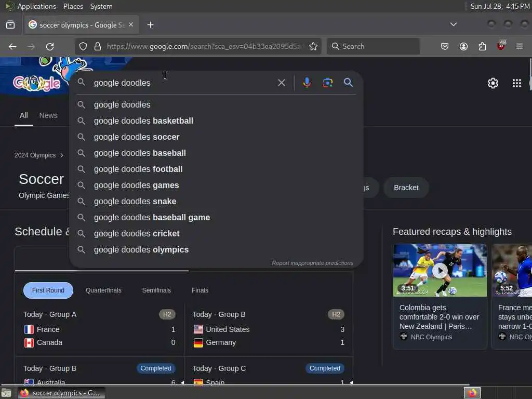This screenshot has height=399, width=532.
Task: Select the Finals stage filter
Action: [x=200, y=290]
